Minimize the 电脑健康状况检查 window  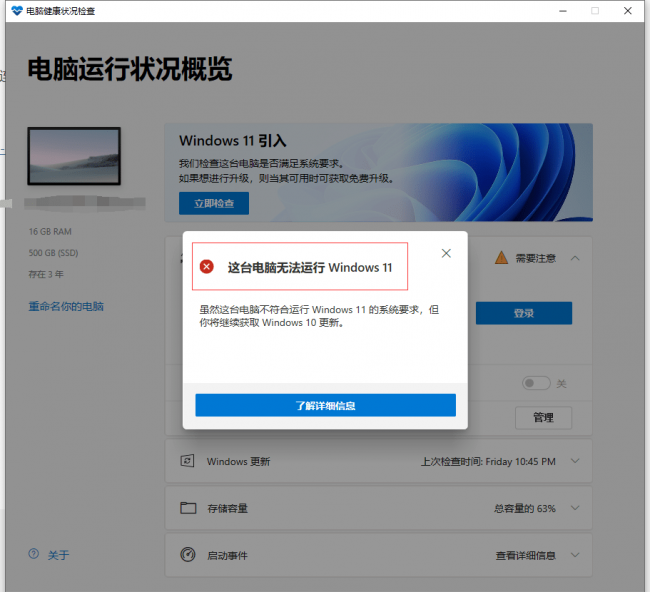pyautogui.click(x=563, y=11)
